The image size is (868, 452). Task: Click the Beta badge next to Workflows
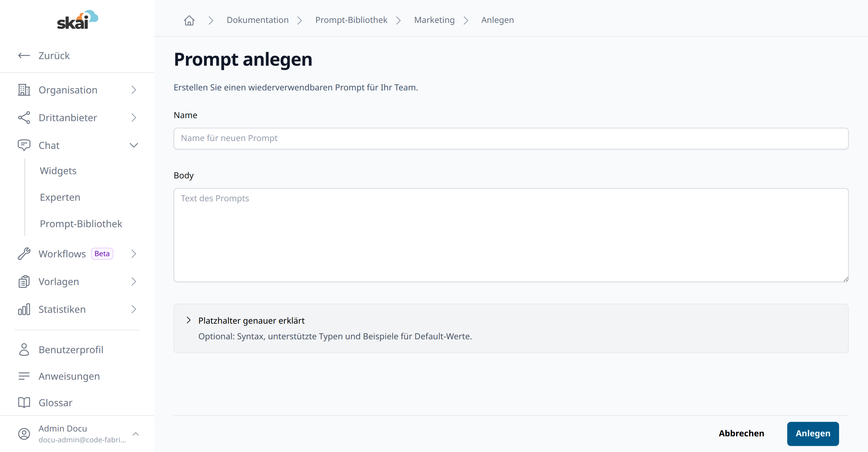(x=102, y=254)
